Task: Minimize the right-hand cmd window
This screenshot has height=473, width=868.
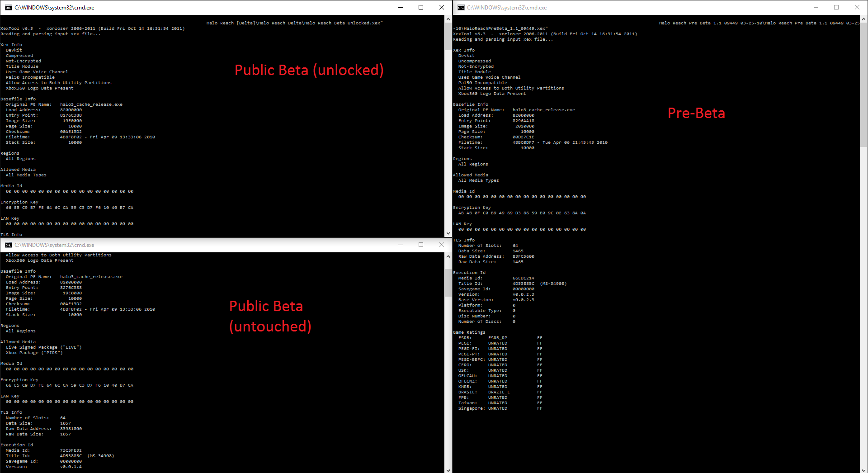Action: [x=816, y=7]
